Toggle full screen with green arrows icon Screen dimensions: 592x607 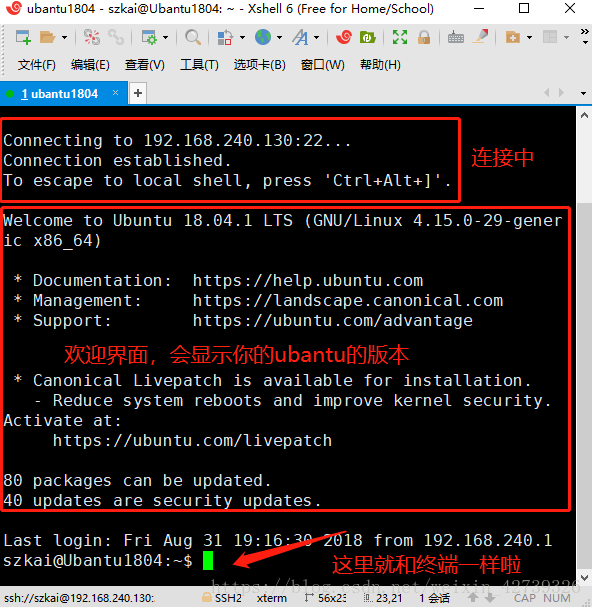pyautogui.click(x=400, y=38)
